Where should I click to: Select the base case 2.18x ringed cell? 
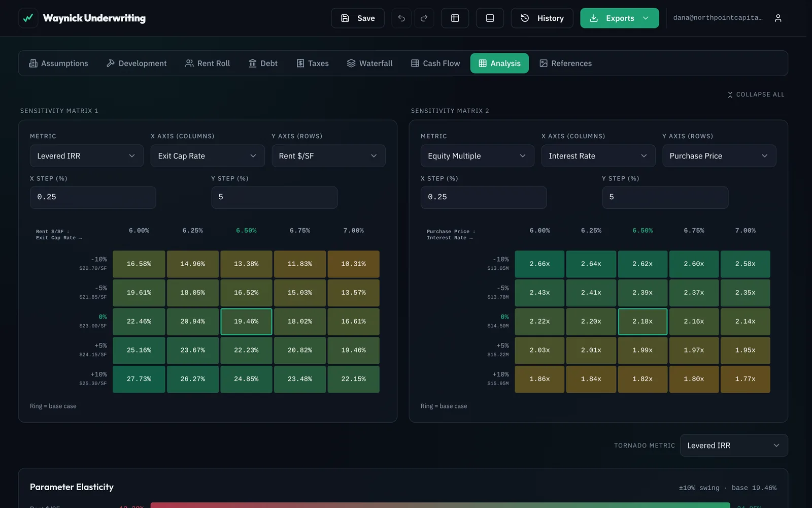click(642, 322)
